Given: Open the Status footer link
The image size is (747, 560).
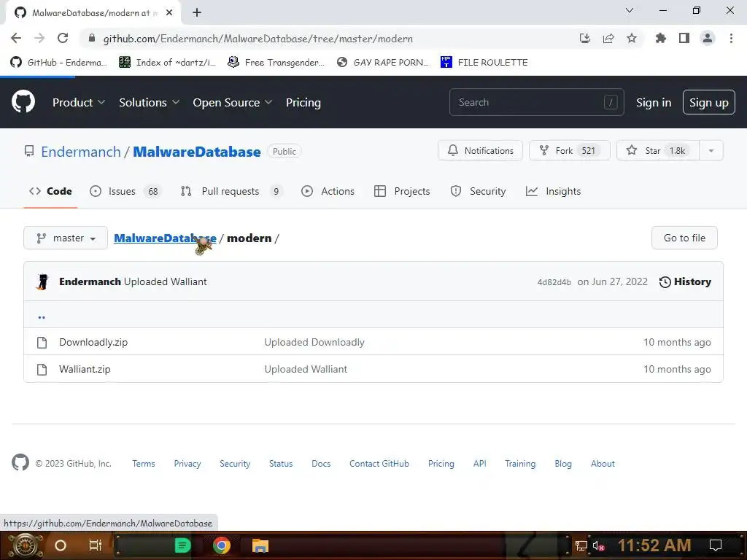Looking at the screenshot, I should coord(281,463).
